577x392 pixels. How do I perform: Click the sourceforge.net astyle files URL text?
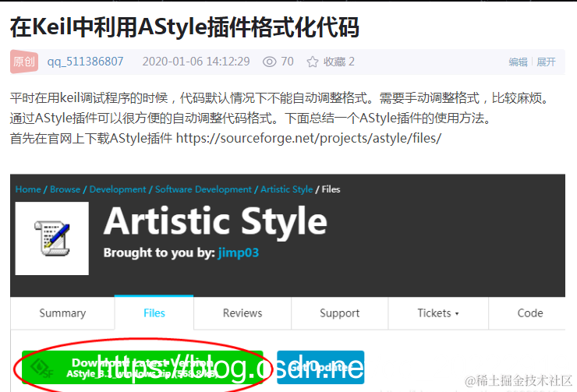pyautogui.click(x=309, y=138)
